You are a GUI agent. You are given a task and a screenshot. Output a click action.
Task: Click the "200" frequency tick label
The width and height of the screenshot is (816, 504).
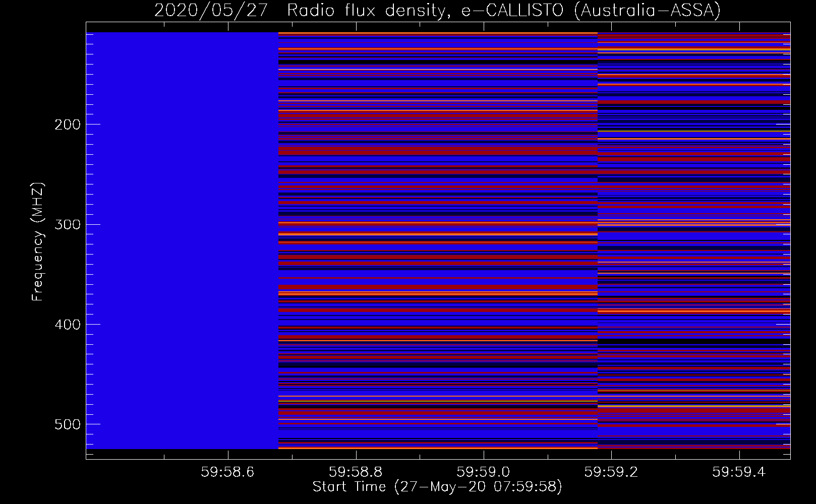point(67,124)
